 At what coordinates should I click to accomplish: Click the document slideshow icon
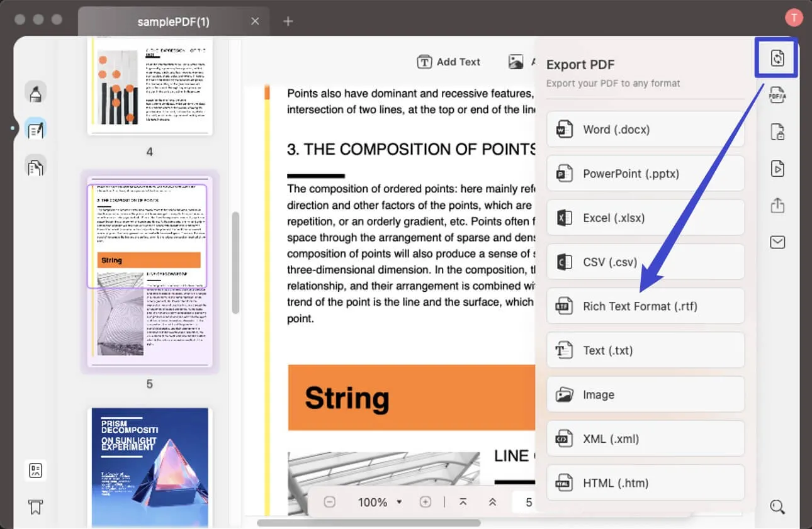pyautogui.click(x=777, y=169)
